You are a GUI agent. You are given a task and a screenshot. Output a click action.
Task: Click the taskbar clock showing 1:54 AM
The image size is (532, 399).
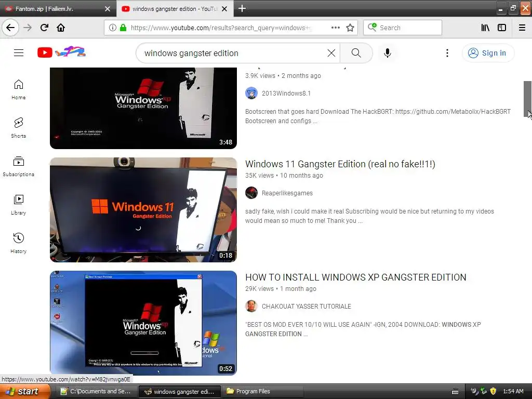pyautogui.click(x=513, y=391)
